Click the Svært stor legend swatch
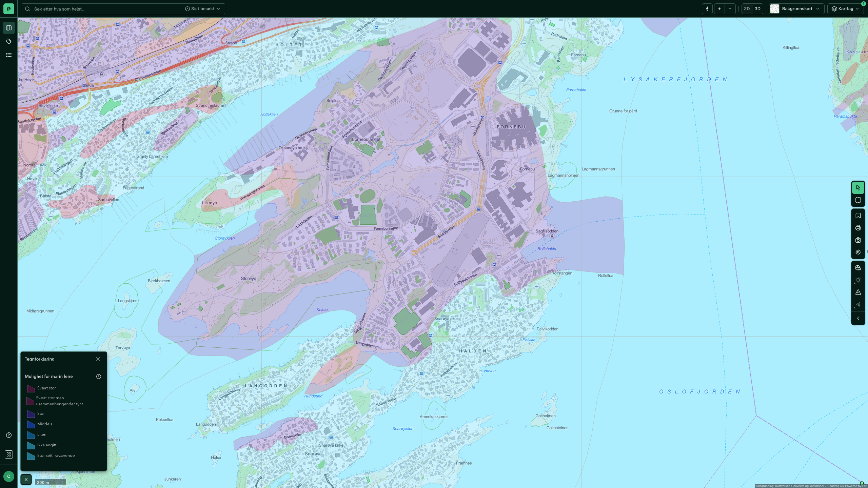 click(x=31, y=388)
